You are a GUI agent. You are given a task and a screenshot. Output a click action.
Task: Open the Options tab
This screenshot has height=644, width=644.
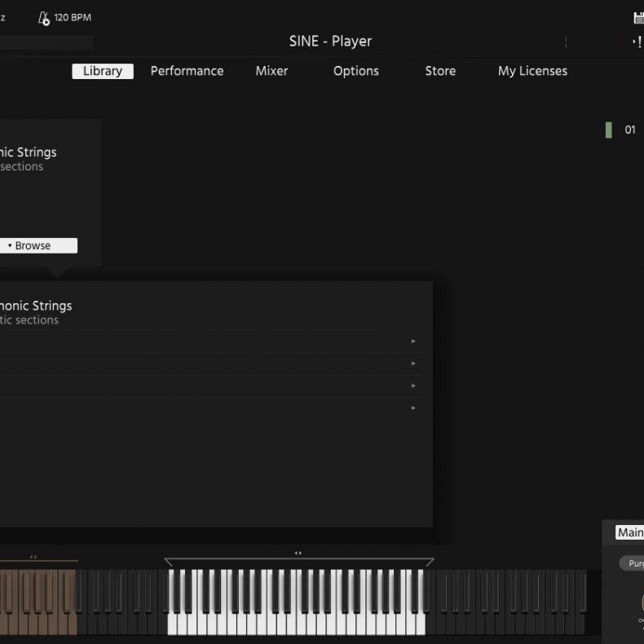356,71
